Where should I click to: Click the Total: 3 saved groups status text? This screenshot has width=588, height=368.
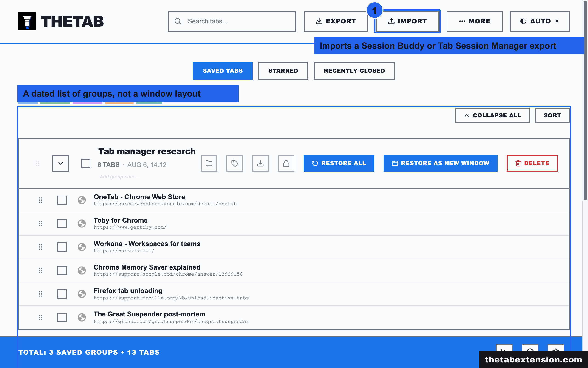pyautogui.click(x=89, y=352)
